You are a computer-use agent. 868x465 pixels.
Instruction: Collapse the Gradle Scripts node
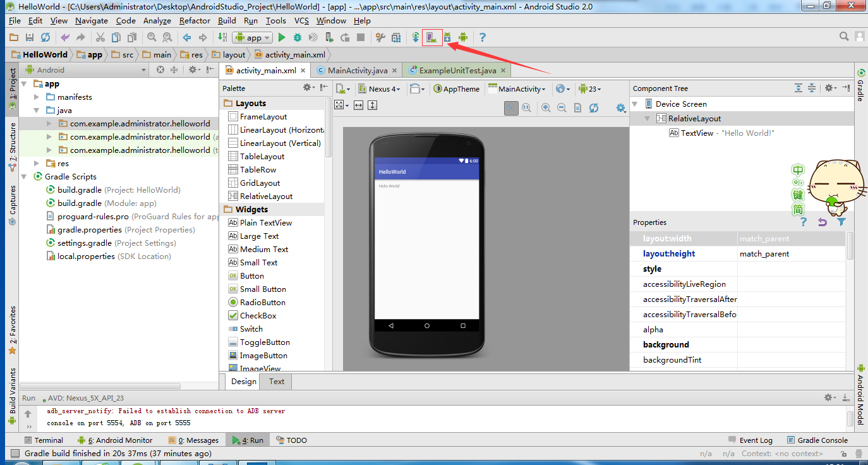(x=25, y=176)
